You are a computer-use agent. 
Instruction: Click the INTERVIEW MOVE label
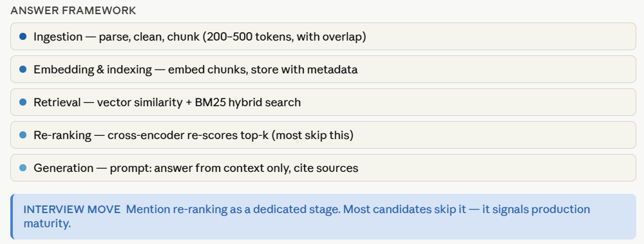[x=72, y=209]
